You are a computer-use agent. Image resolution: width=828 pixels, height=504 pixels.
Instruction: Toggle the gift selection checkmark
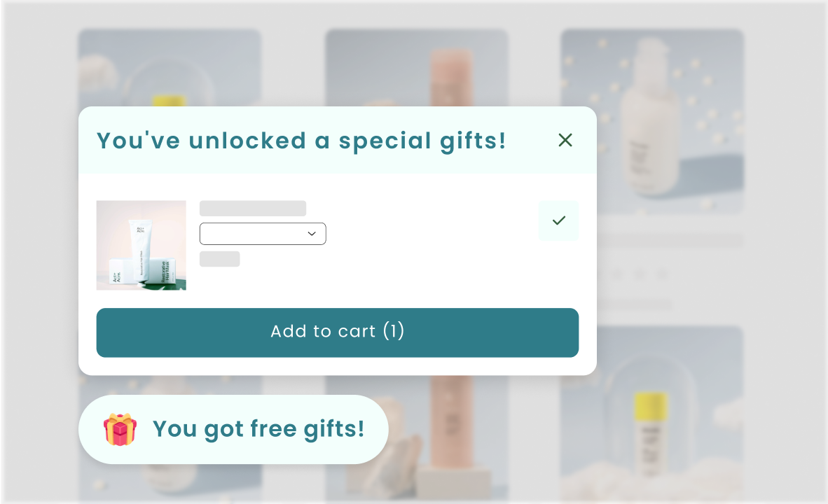coord(558,220)
